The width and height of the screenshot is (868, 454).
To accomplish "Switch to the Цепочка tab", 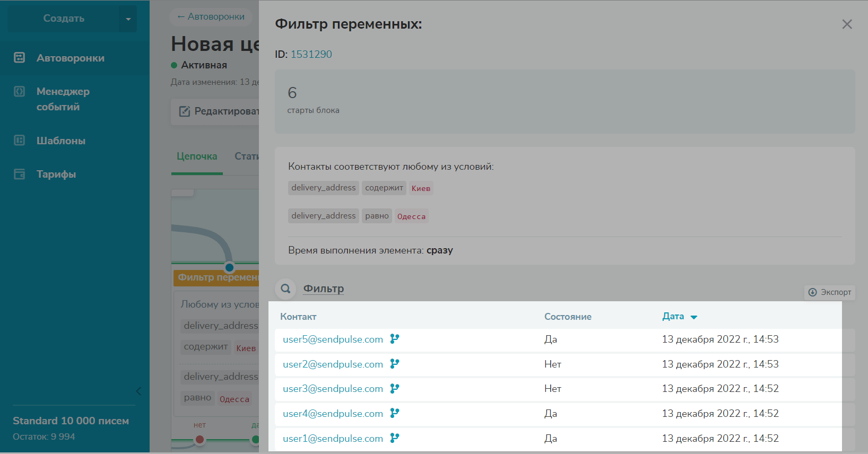I will pyautogui.click(x=197, y=156).
